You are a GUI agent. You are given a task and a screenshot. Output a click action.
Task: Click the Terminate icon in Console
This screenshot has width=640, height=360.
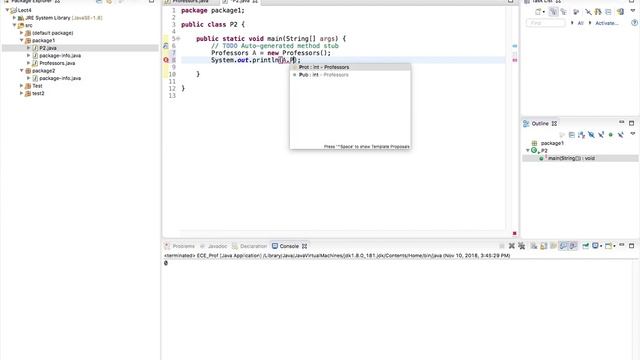click(502, 246)
